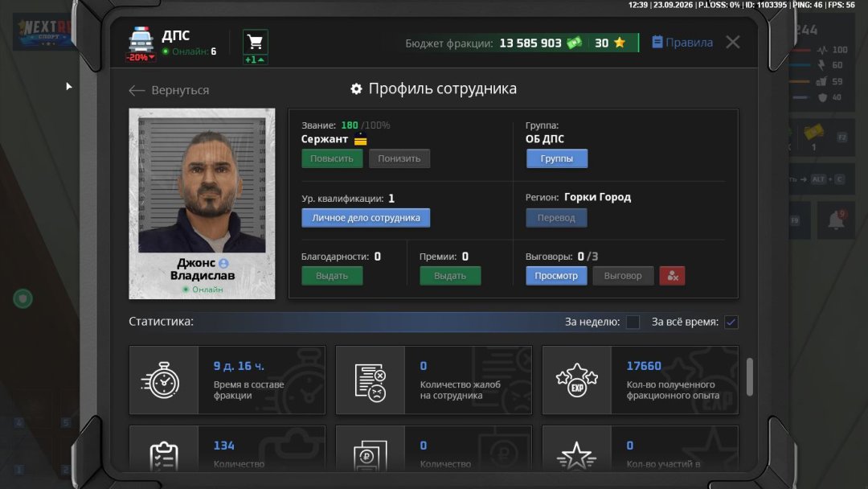Click the gear icon beside Профиль сотрудника

coord(357,88)
